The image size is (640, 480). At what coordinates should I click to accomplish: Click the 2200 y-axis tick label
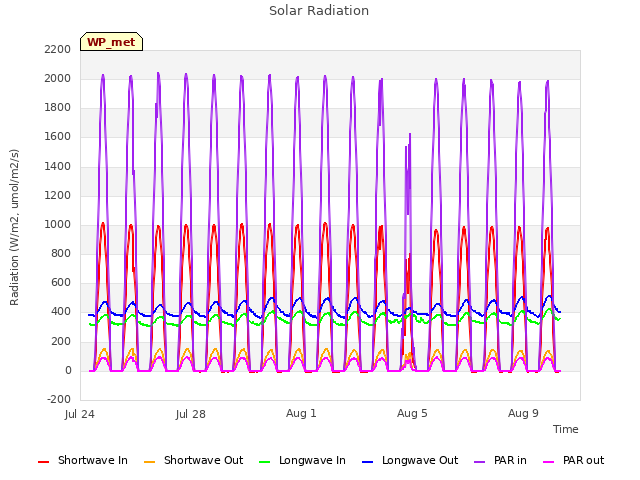point(58,49)
